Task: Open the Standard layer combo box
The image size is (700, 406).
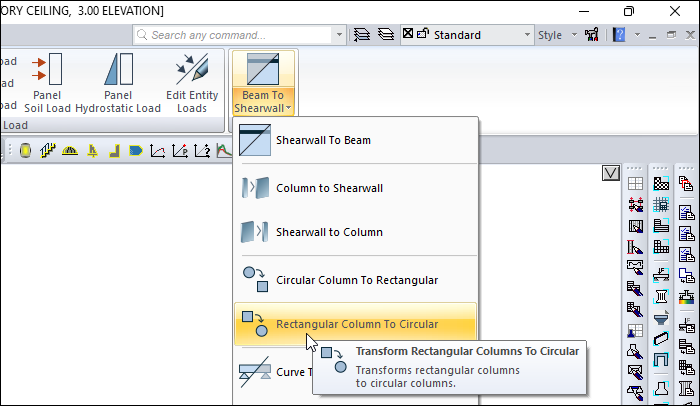Action: [466, 35]
